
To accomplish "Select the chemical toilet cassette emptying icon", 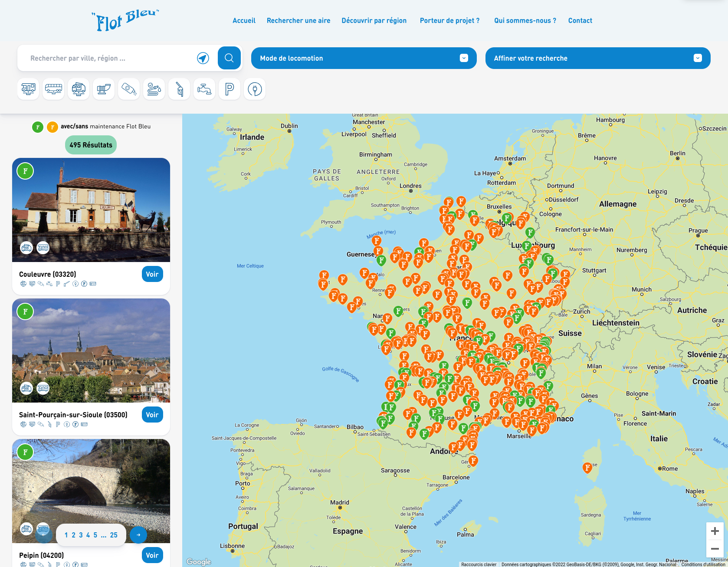I will [x=129, y=89].
